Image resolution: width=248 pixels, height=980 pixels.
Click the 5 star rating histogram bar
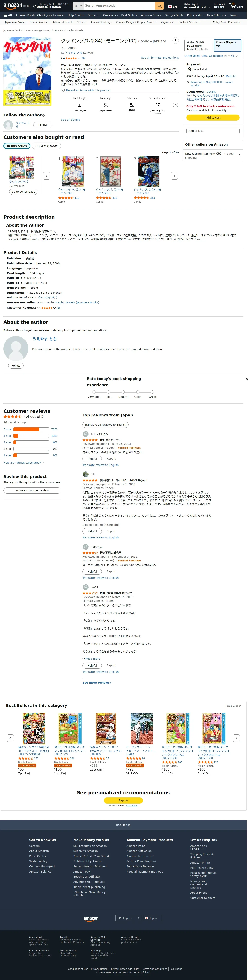click(x=31, y=429)
